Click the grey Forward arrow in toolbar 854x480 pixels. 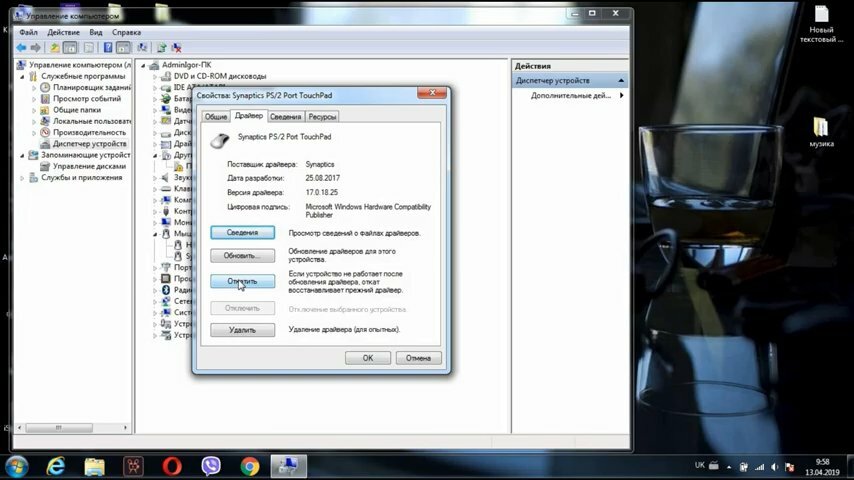[x=35, y=48]
